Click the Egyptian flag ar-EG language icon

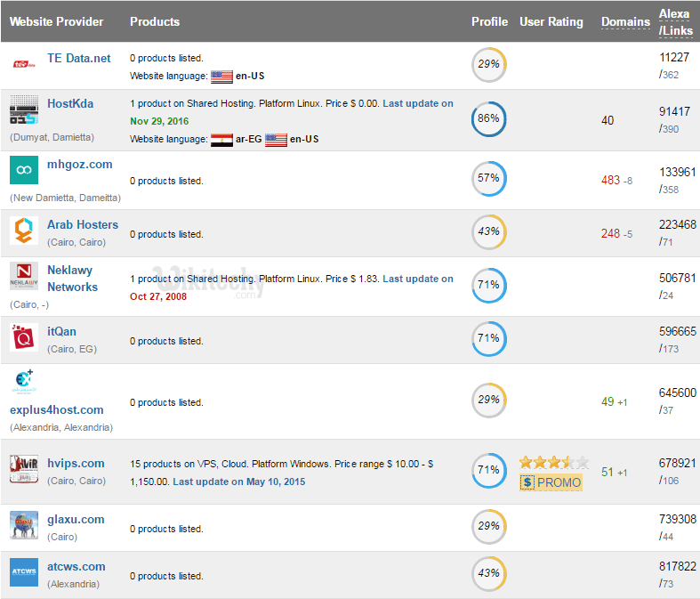(221, 139)
